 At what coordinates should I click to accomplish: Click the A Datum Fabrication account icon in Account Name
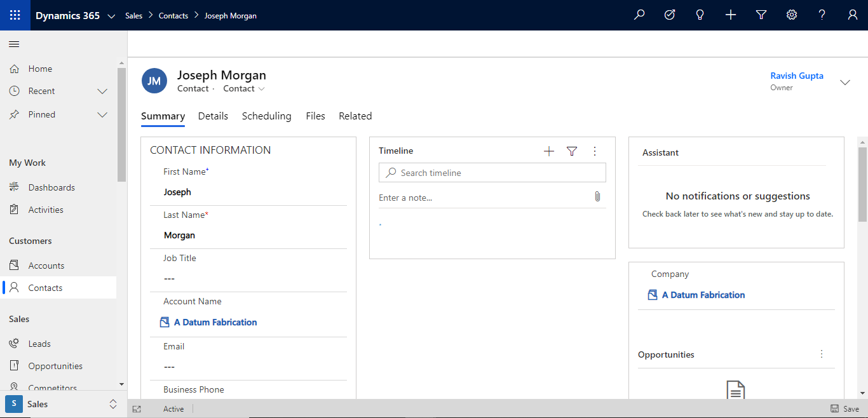(x=165, y=322)
